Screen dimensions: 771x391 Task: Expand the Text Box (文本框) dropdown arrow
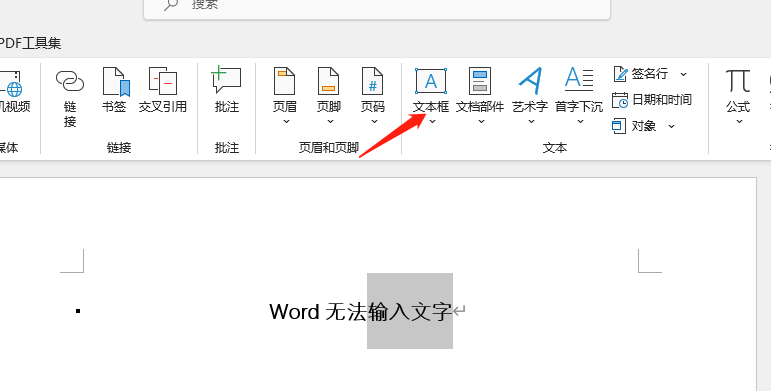pyautogui.click(x=432, y=121)
